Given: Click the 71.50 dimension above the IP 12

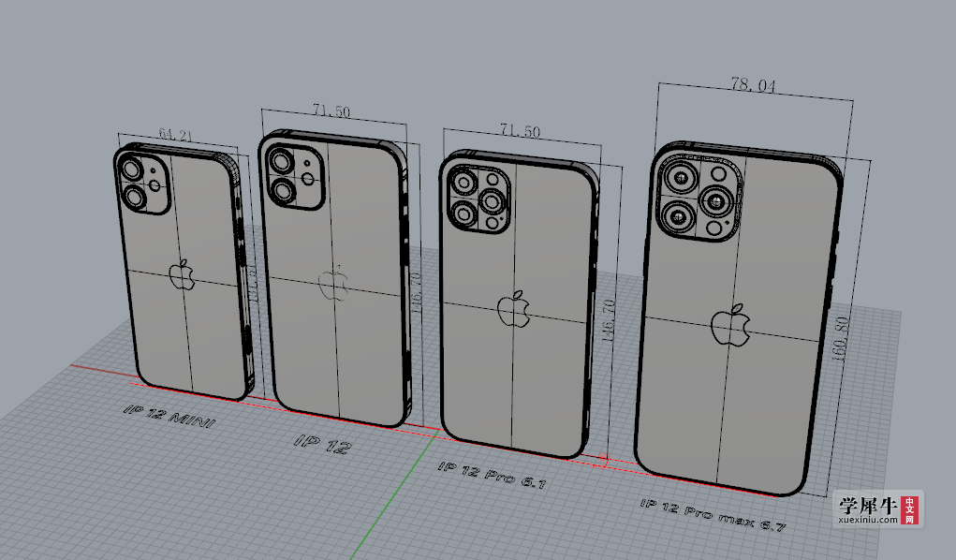Looking at the screenshot, I should [331, 111].
